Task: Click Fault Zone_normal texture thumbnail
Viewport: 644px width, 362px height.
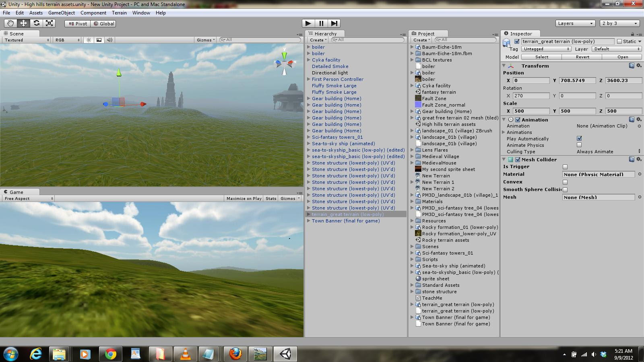Action: point(418,105)
